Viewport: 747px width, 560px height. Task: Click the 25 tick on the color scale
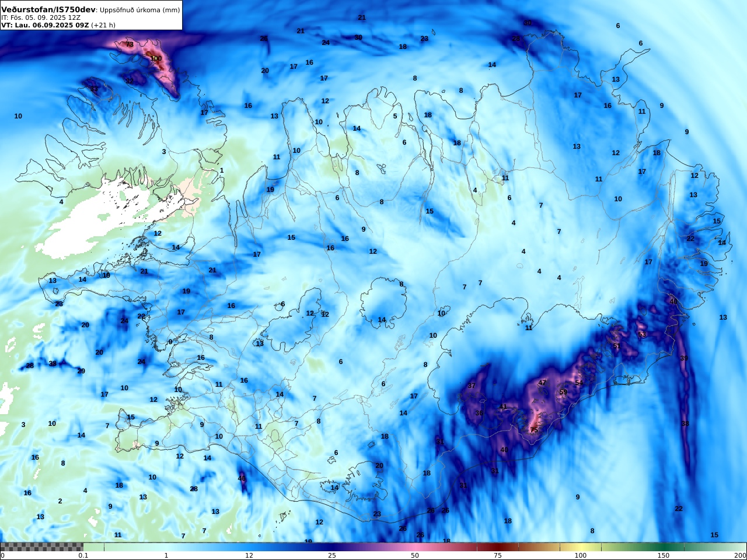coord(332,555)
